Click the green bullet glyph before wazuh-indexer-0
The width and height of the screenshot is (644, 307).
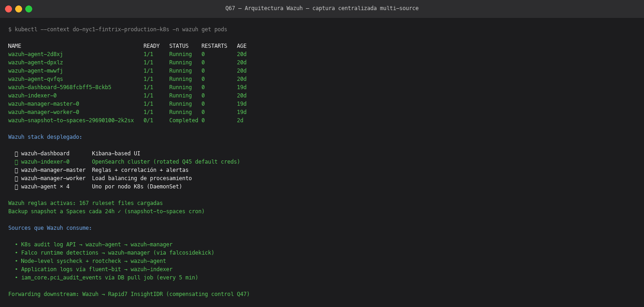(16, 162)
